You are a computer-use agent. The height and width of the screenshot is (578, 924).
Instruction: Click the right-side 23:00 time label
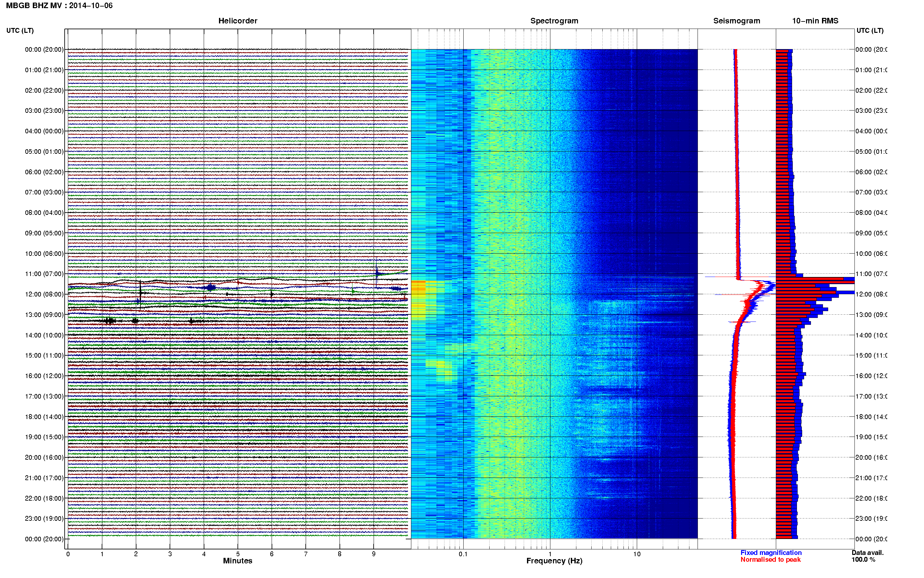(871, 519)
